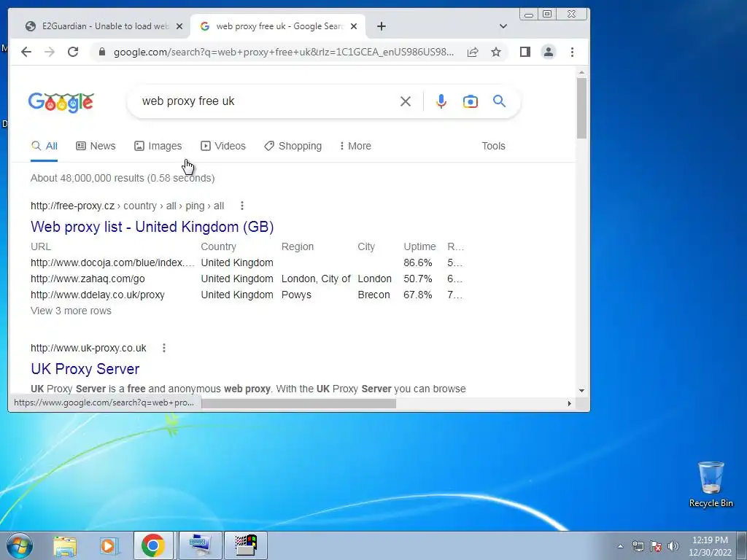Click the Chrome taskbar icon
Screen dimensions: 747x560
[153, 545]
